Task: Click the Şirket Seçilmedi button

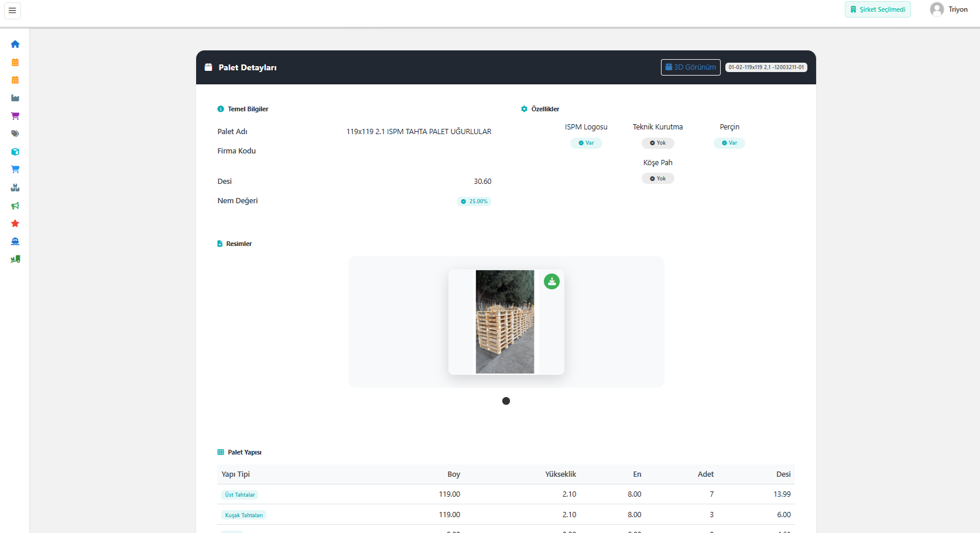Action: tap(877, 9)
